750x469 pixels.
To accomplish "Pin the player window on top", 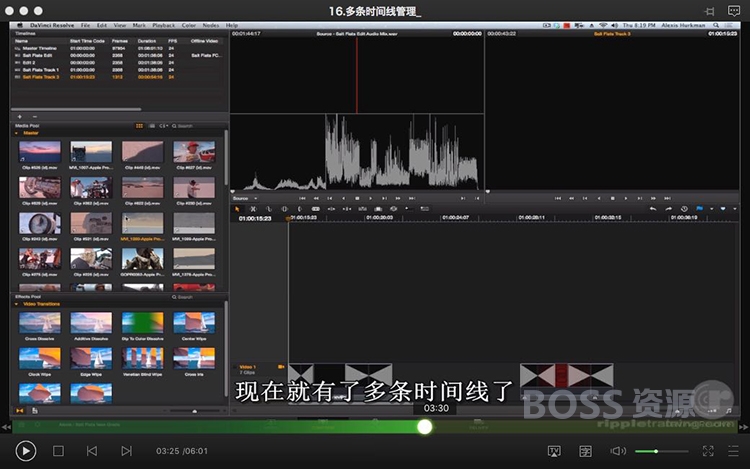I will (710, 11).
